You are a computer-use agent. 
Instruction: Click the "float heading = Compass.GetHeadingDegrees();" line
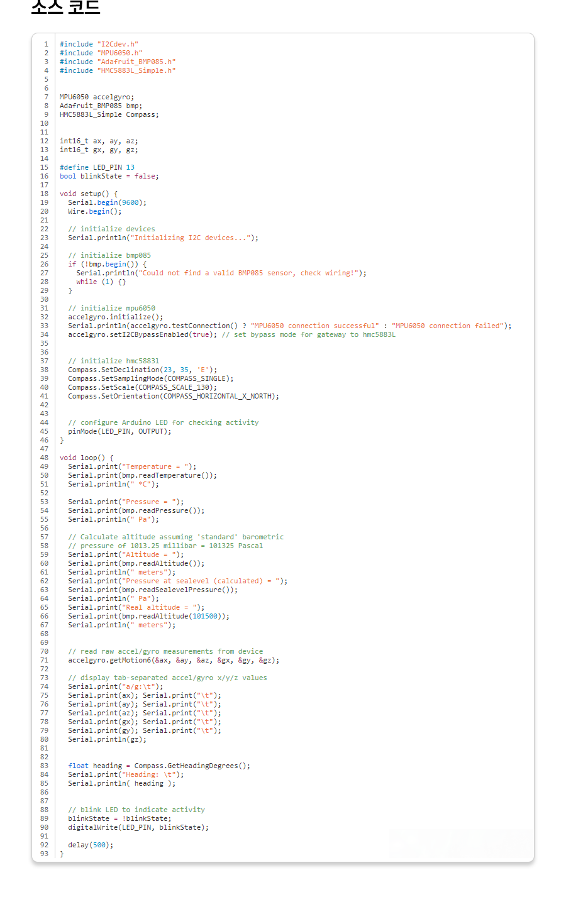tap(158, 766)
